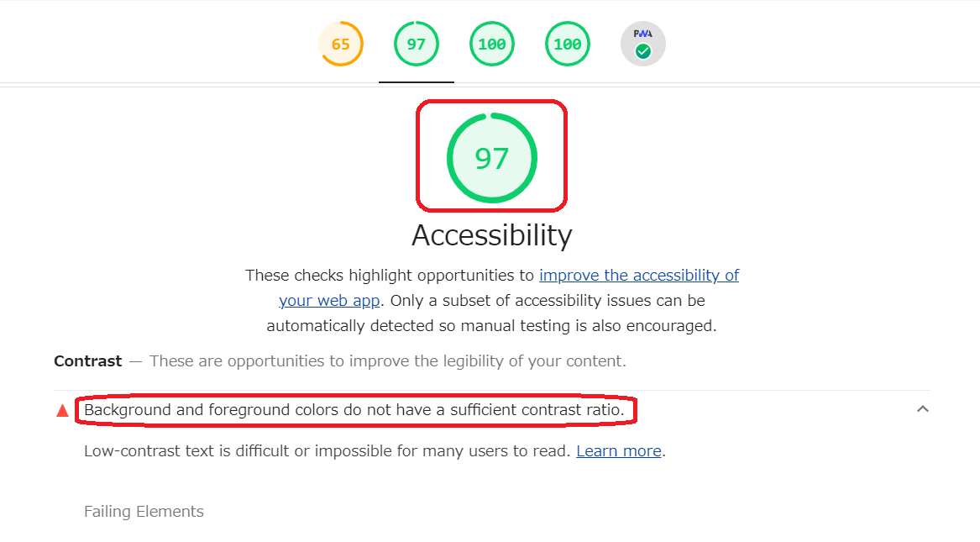Click the red warning triangle icon
The image size is (980, 542).
pyautogui.click(x=62, y=411)
